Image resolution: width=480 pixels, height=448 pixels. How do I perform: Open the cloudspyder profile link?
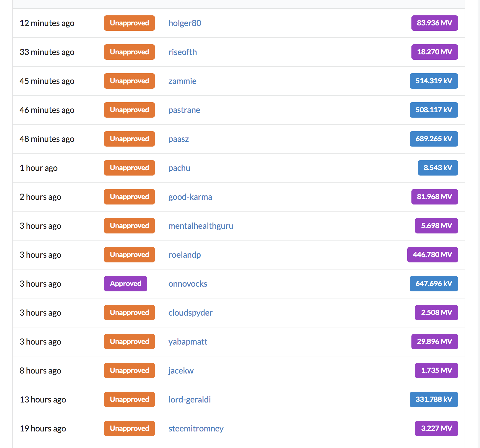190,313
